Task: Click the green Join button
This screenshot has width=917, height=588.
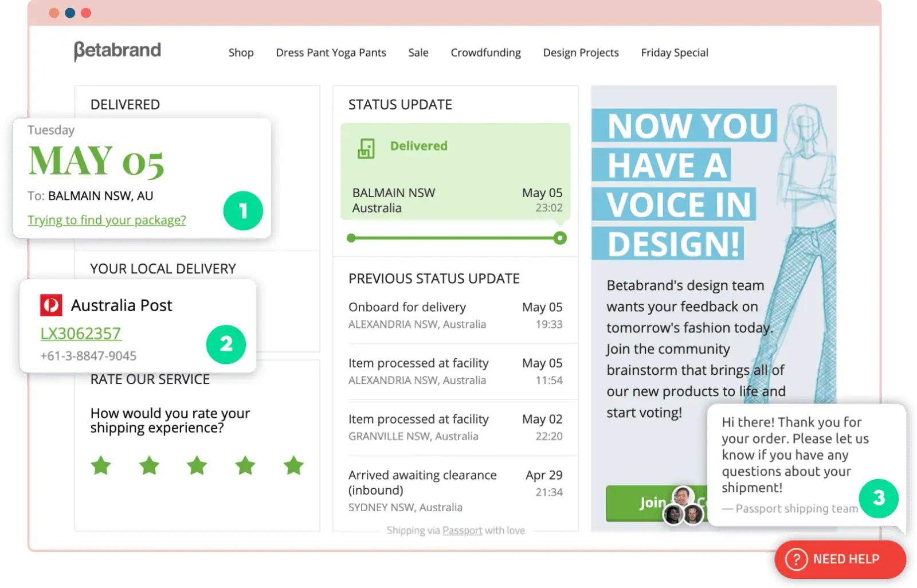Action: [x=657, y=503]
